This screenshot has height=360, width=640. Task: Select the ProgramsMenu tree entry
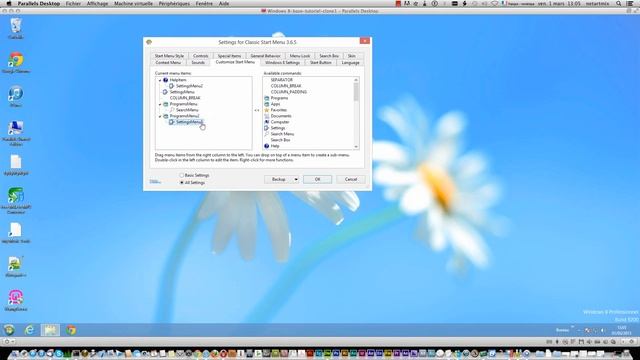[183, 104]
